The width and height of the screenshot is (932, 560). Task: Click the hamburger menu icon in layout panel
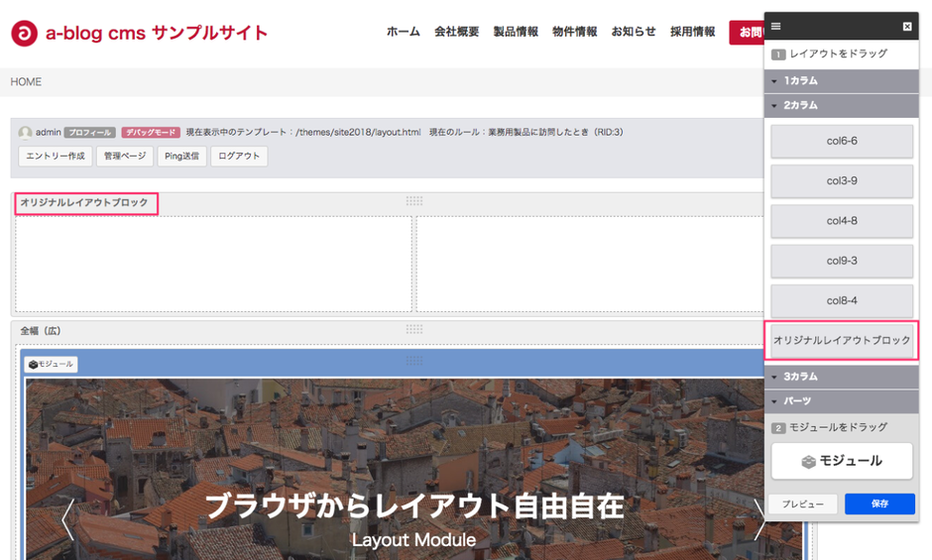point(776,27)
